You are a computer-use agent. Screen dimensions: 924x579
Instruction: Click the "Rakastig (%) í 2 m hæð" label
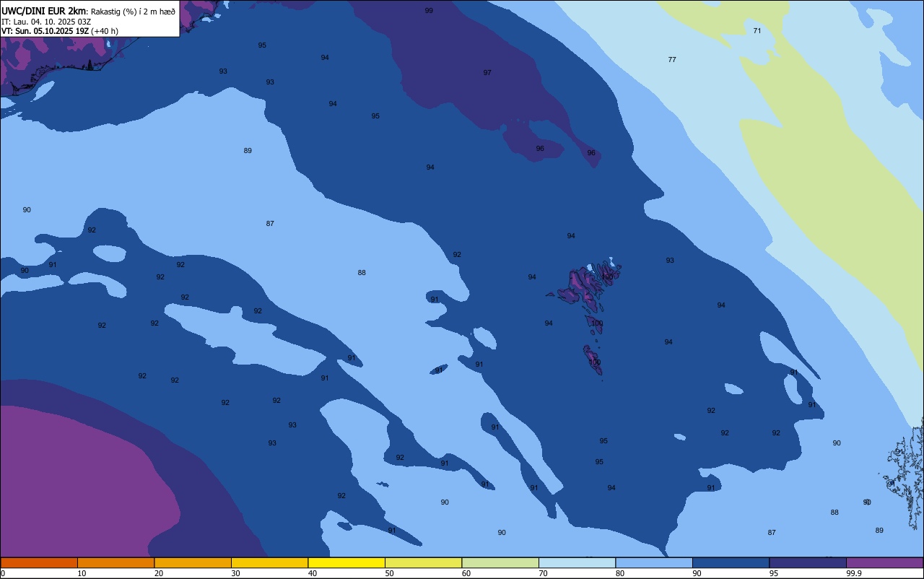pyautogui.click(x=133, y=12)
